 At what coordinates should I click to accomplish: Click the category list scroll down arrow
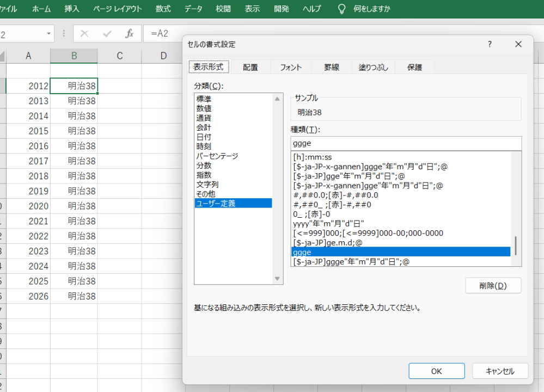(x=277, y=279)
